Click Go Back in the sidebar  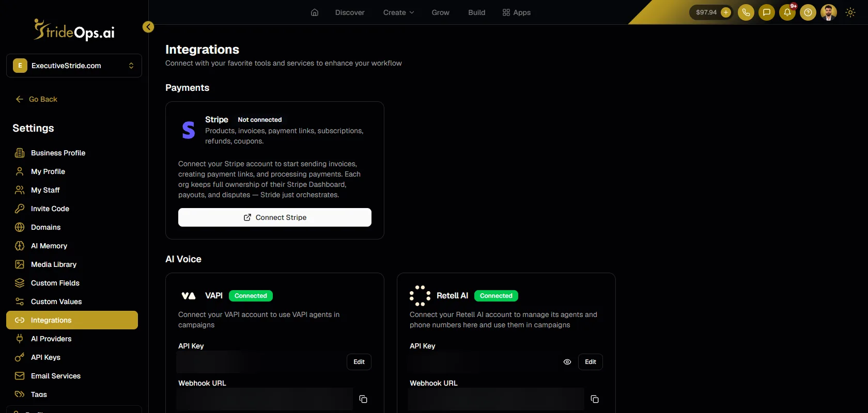point(37,99)
